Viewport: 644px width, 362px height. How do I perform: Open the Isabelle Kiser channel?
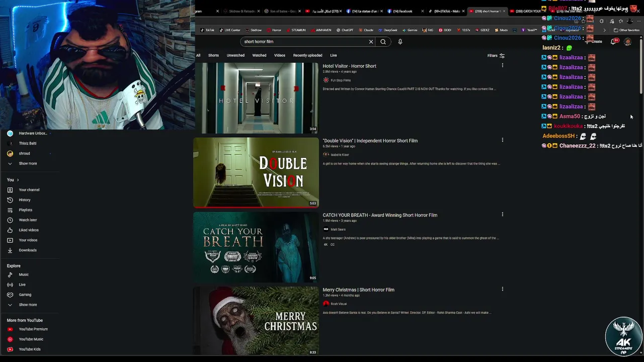(x=340, y=155)
